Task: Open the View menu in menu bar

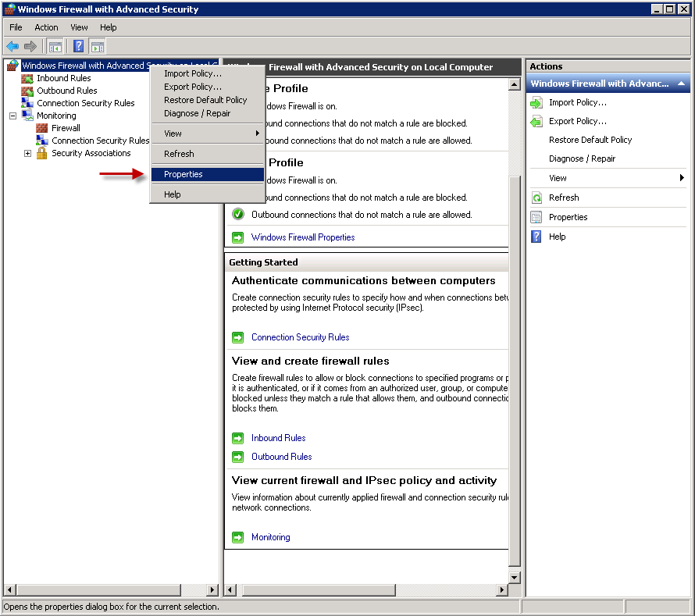Action: pos(80,27)
